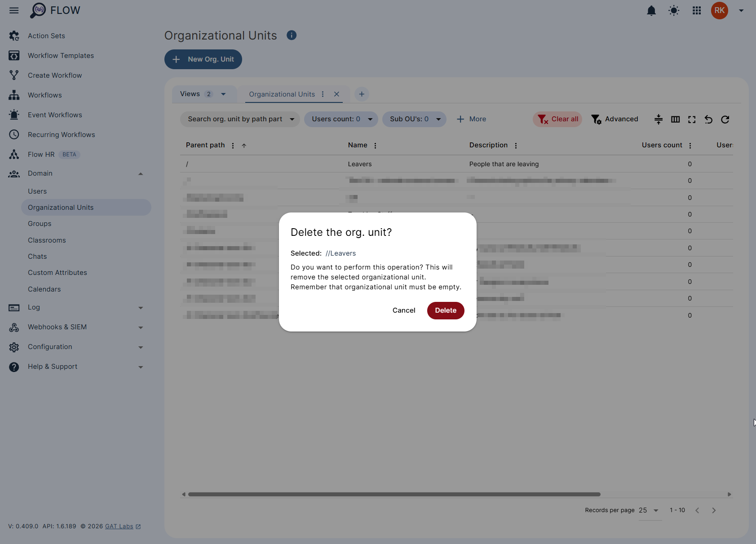756x544 pixels.
Task: Click Clear all filters
Action: 557,119
